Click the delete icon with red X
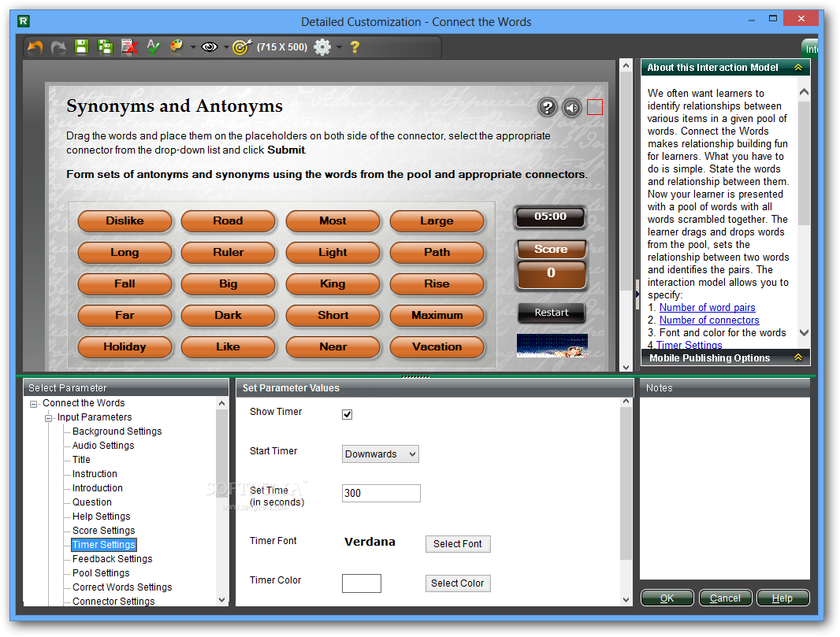Viewport: 840px width, 637px height. pos(129,46)
